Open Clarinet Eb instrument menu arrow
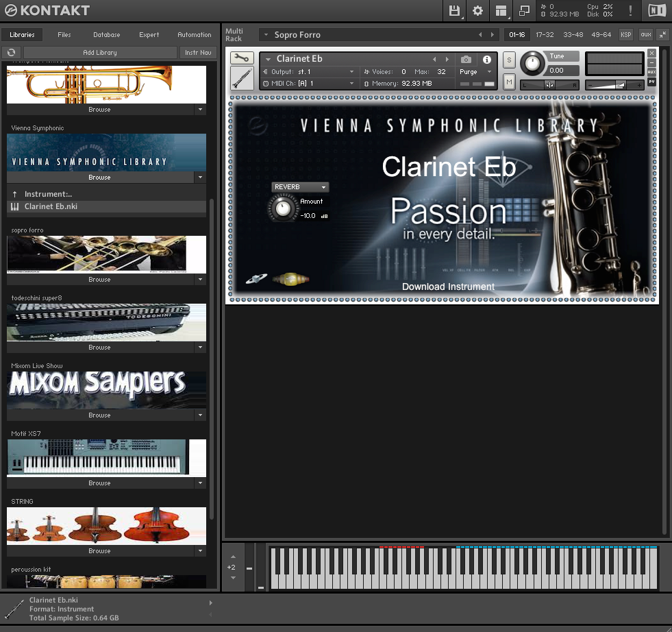 click(268, 59)
